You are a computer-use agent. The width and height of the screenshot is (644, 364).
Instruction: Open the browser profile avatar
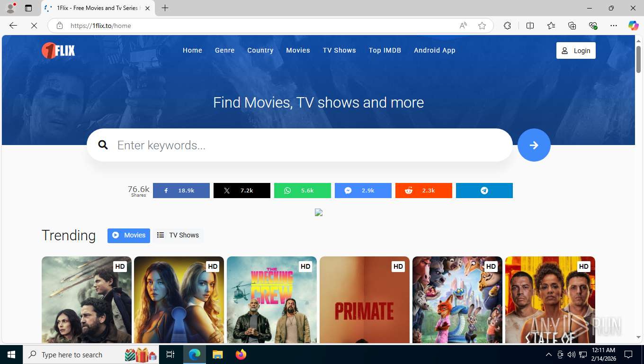(10, 8)
